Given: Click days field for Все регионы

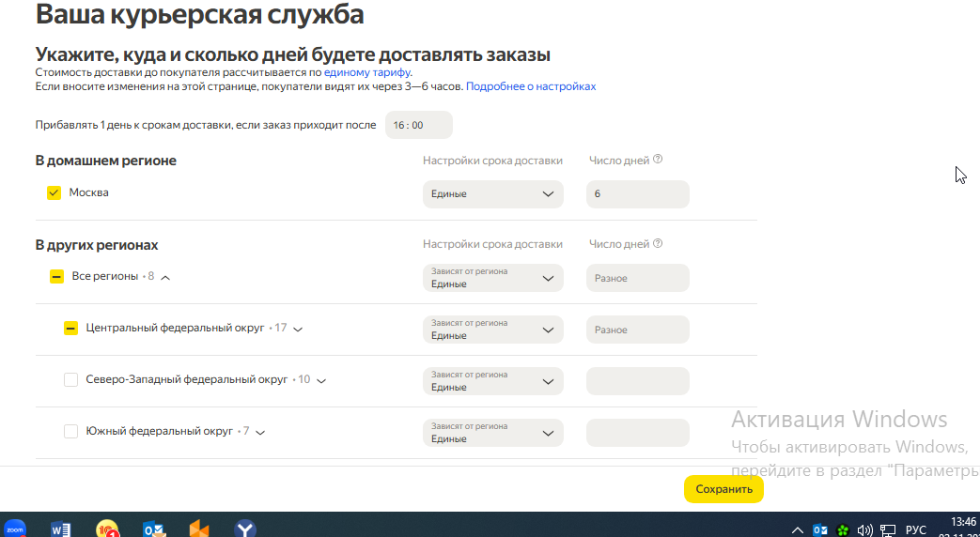Looking at the screenshot, I should pos(637,278).
